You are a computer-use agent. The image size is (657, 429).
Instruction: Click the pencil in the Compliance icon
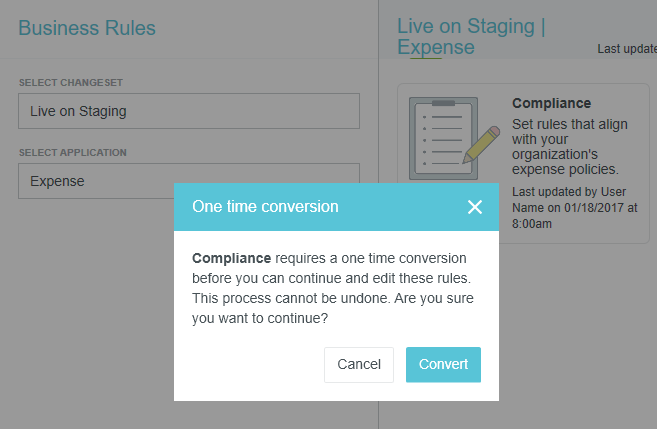[482, 144]
